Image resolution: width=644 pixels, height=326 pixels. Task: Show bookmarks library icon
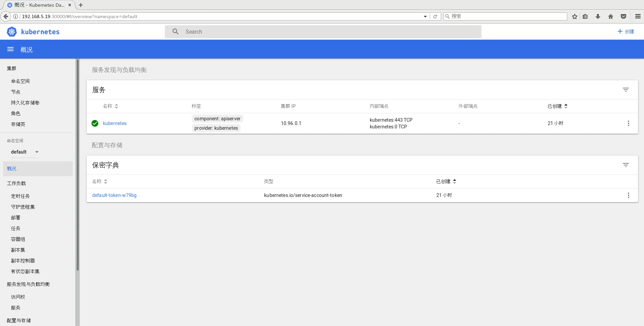(585, 16)
